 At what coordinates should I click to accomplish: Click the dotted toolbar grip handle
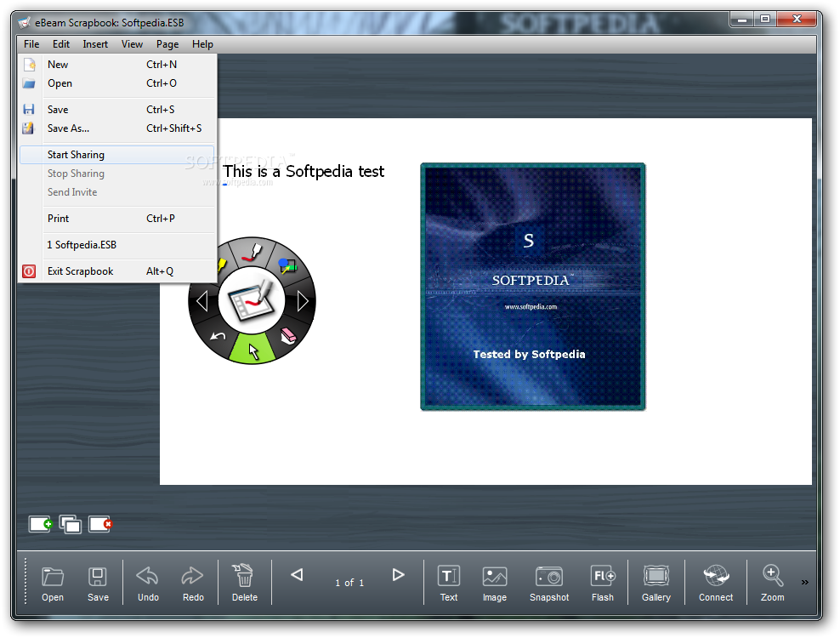[x=26, y=582]
